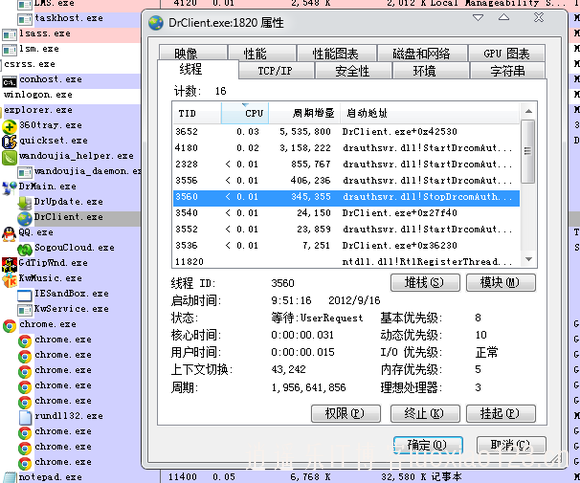The image size is (580, 483).
Task: Sort by the 启动地址 column header
Action: 430,113
